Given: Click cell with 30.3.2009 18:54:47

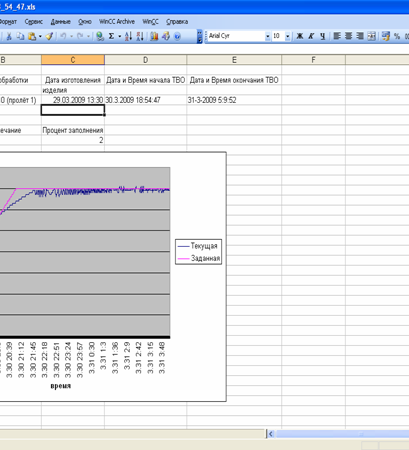Looking at the screenshot, I should (146, 100).
